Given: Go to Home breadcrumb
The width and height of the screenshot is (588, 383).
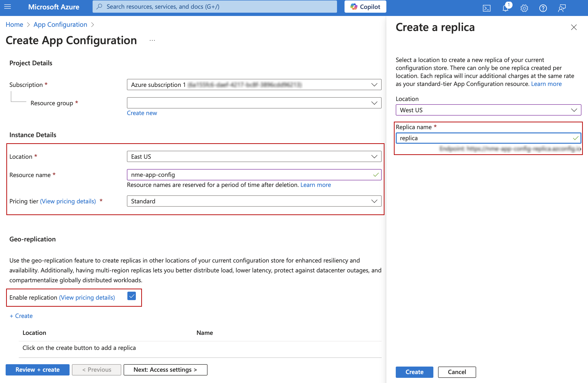Looking at the screenshot, I should point(14,24).
